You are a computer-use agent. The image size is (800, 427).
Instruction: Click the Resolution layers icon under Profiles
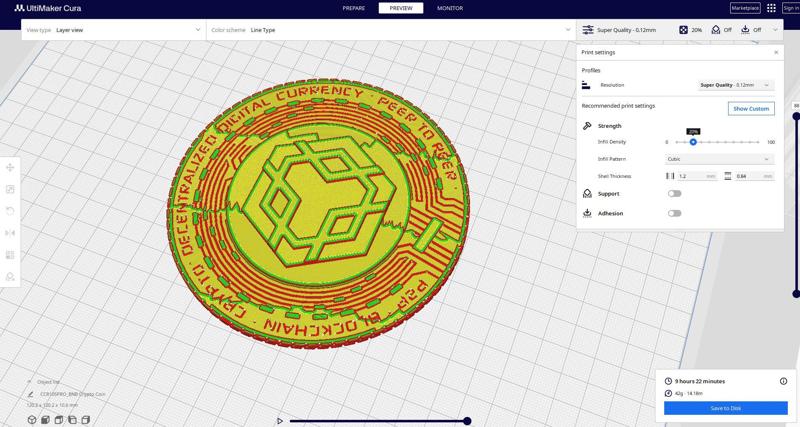tap(586, 85)
